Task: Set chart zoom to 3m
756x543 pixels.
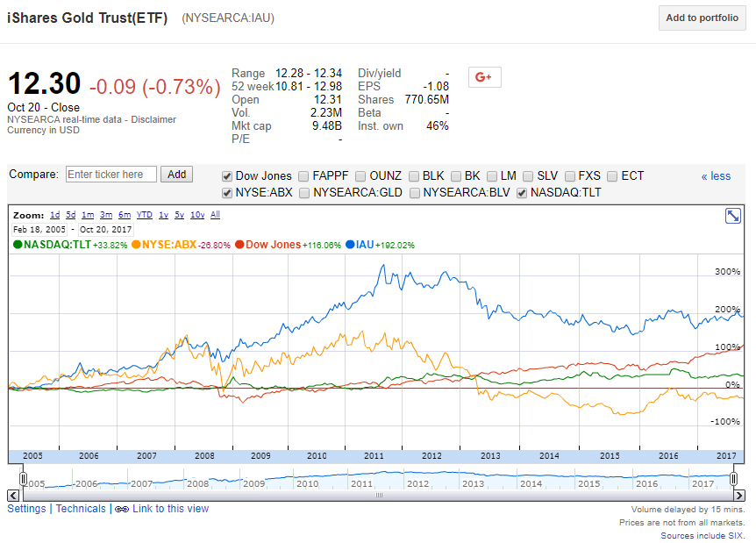Action: point(106,215)
